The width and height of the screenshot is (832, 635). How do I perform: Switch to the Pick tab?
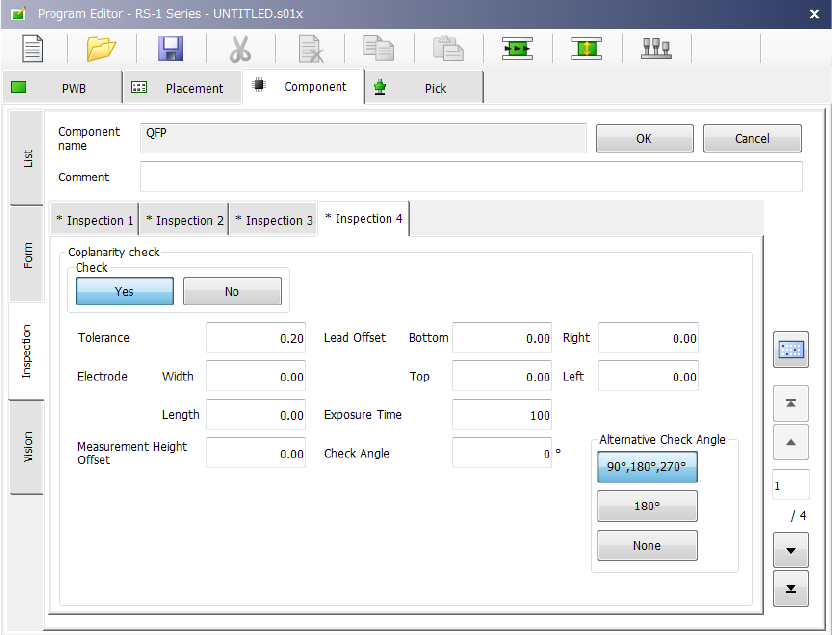(x=424, y=88)
